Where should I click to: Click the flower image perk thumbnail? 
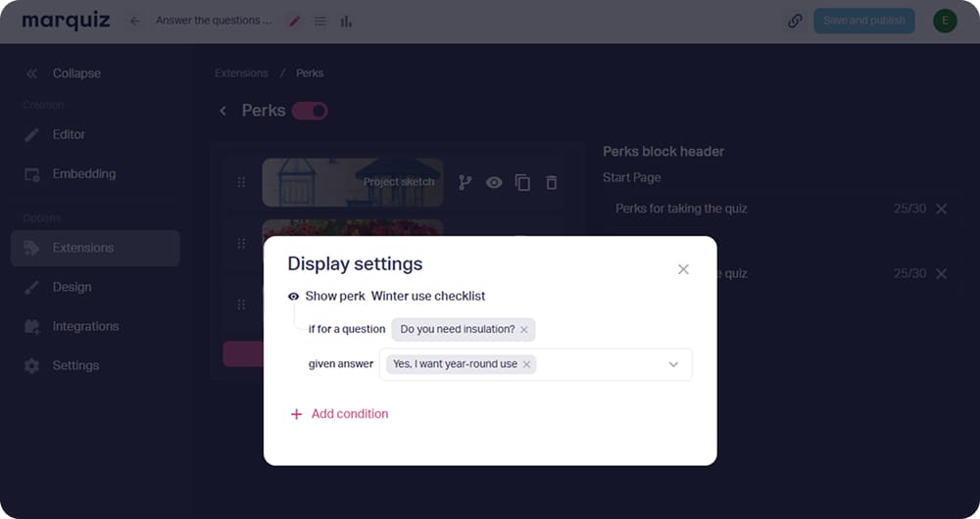pos(353,227)
